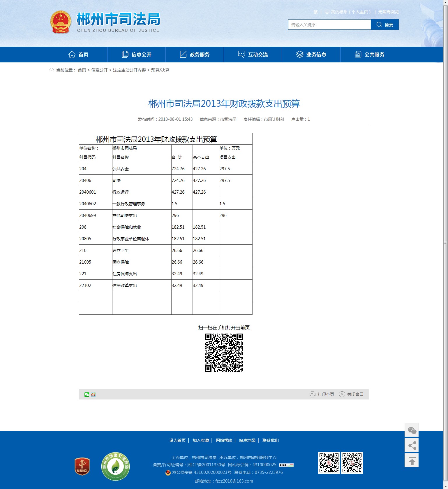
Task: Click the article title 郴州市司法局2013年财政拨款支出预算
Action: [x=224, y=104]
